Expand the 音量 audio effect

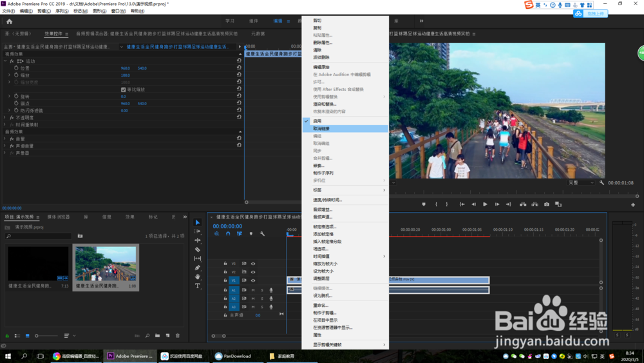5,139
